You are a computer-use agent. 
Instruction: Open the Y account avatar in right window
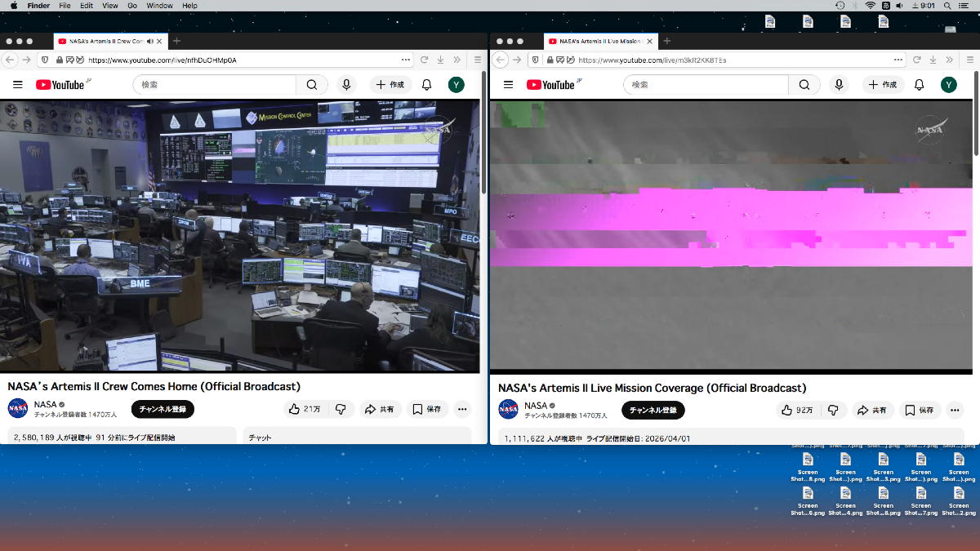click(x=948, y=84)
